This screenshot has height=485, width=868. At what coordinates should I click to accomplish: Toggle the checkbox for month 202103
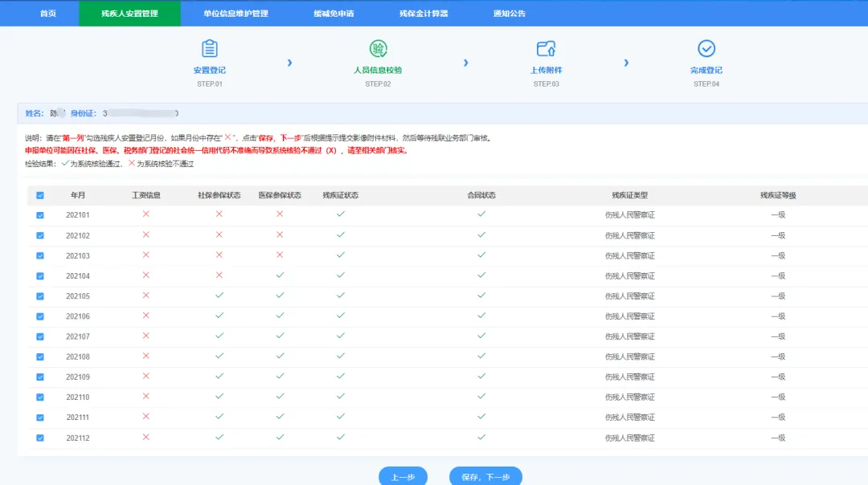point(40,255)
